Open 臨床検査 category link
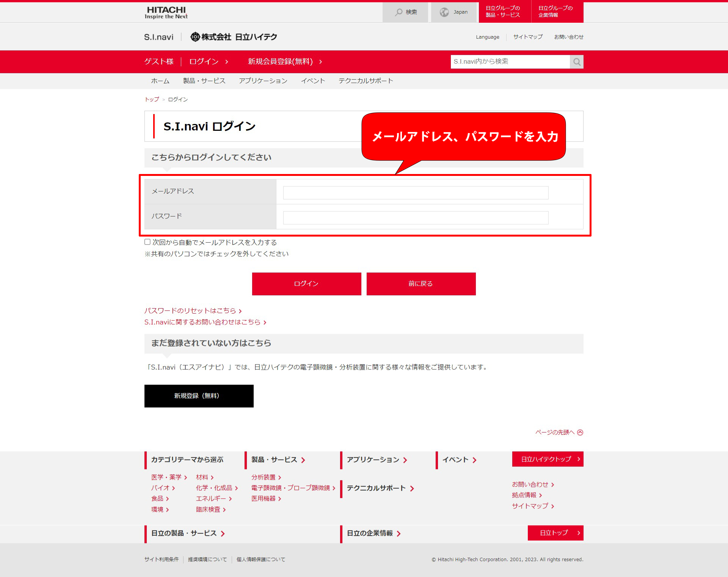 tap(211, 510)
